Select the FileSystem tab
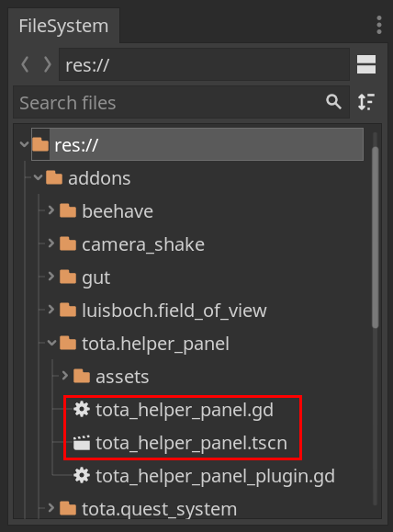Viewport: 393px width, 532px height. tap(63, 26)
